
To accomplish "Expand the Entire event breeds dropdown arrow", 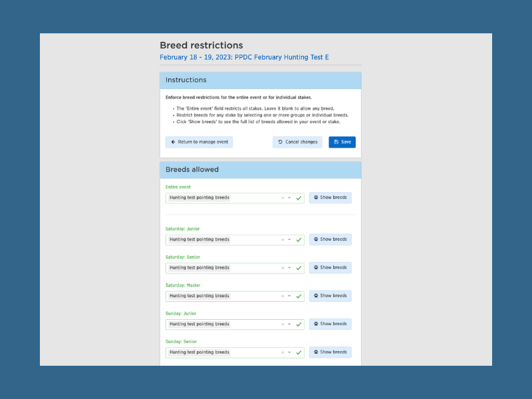I will [x=289, y=198].
